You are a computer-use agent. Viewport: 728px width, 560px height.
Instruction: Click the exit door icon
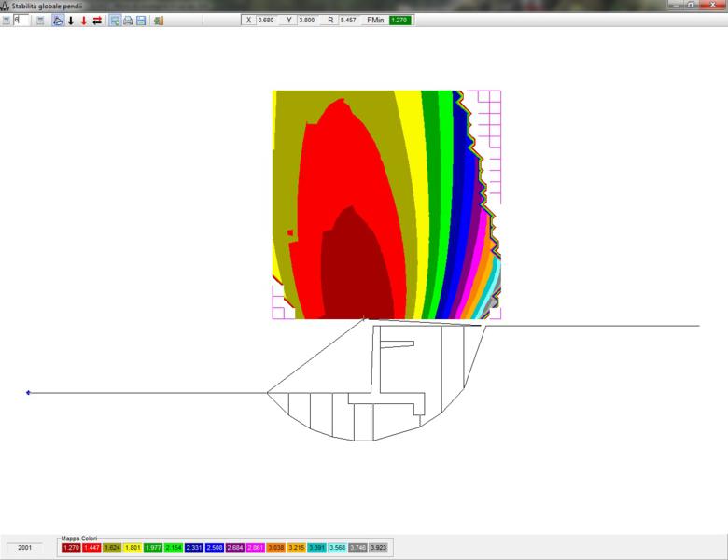[158, 21]
